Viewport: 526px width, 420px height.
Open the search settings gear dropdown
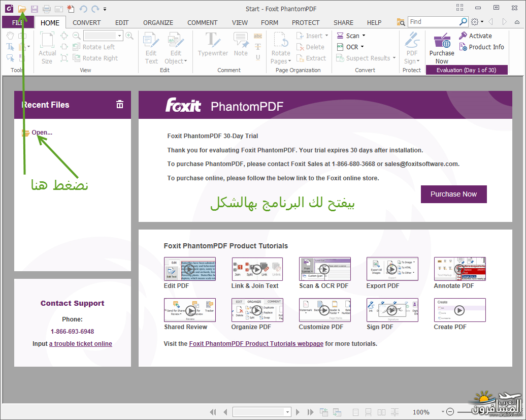pyautogui.click(x=477, y=22)
